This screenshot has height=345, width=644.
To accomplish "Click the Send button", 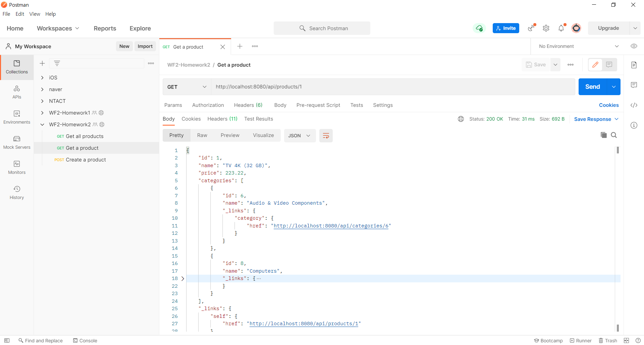I will tap(593, 87).
